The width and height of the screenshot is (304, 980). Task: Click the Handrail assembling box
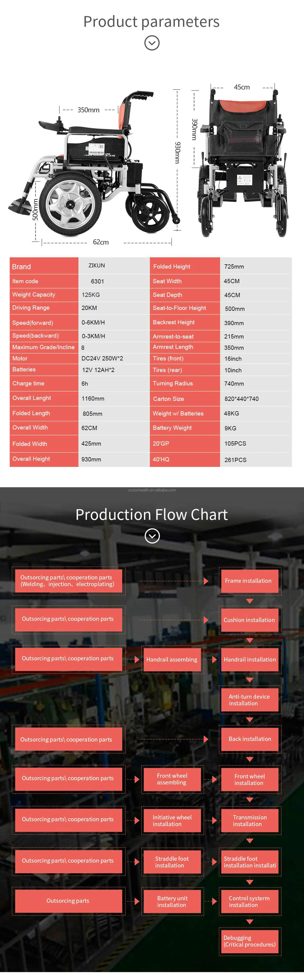point(172,660)
